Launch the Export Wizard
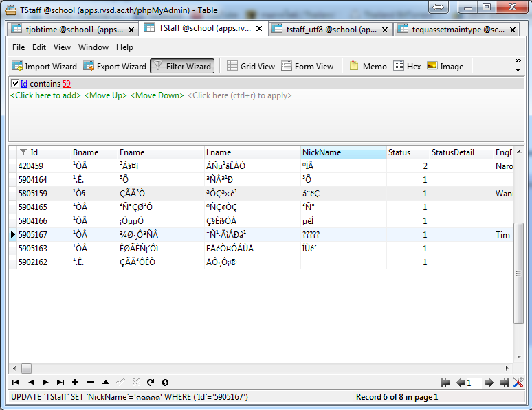 pyautogui.click(x=115, y=67)
